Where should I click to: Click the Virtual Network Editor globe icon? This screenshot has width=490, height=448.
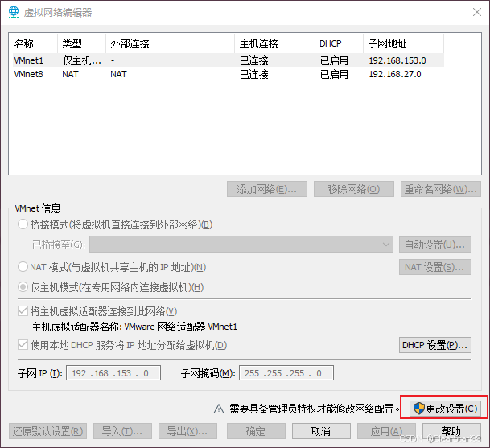14,12
